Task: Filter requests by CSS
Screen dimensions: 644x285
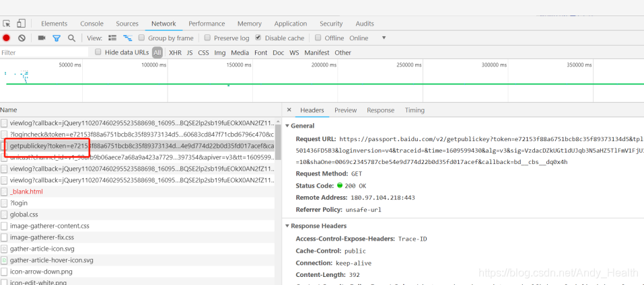Action: coord(203,52)
